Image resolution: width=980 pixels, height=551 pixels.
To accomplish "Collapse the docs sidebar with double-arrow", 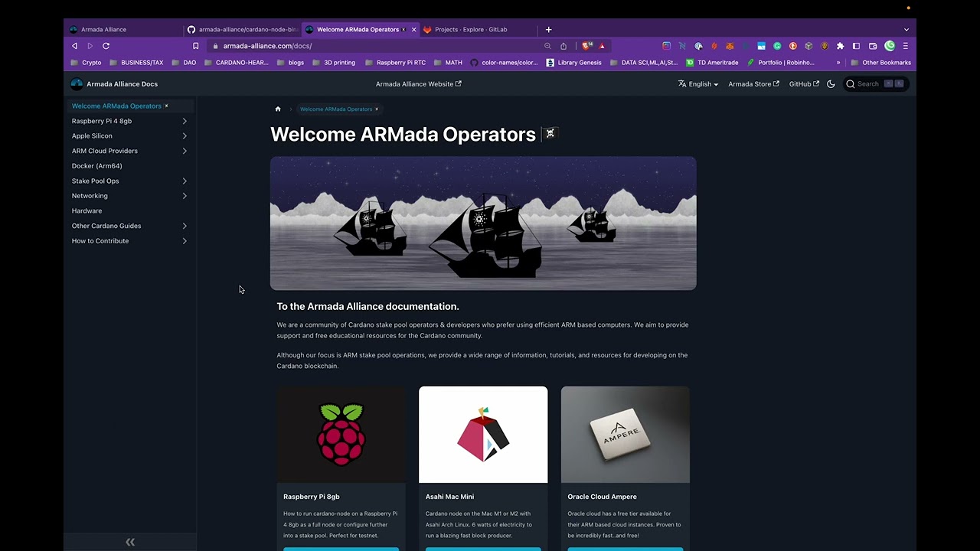I will point(130,542).
